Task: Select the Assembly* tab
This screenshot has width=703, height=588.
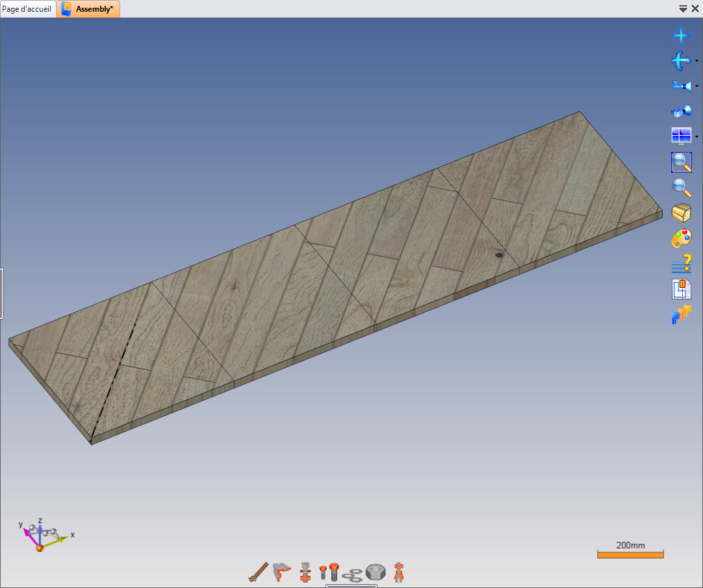Action: [x=88, y=9]
